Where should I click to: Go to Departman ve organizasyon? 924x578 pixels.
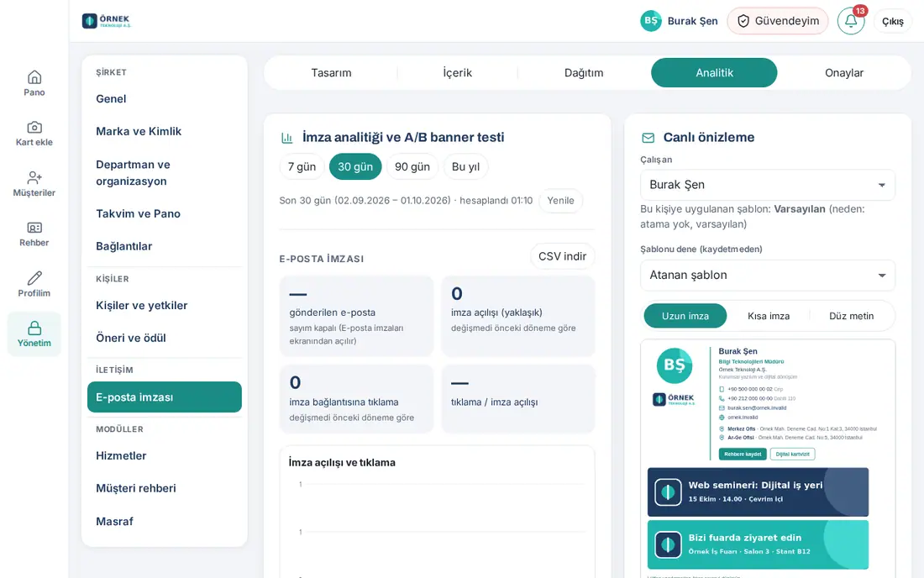point(165,172)
